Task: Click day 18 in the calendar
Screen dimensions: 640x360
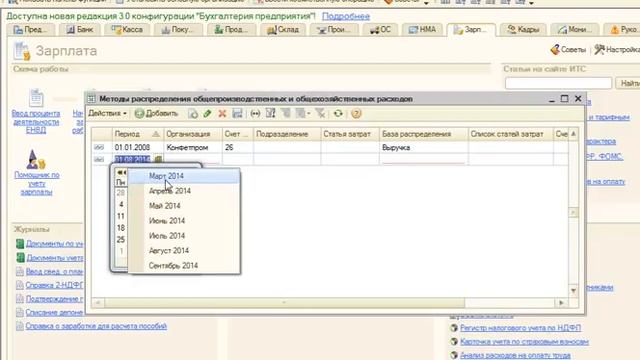Action: (x=121, y=228)
